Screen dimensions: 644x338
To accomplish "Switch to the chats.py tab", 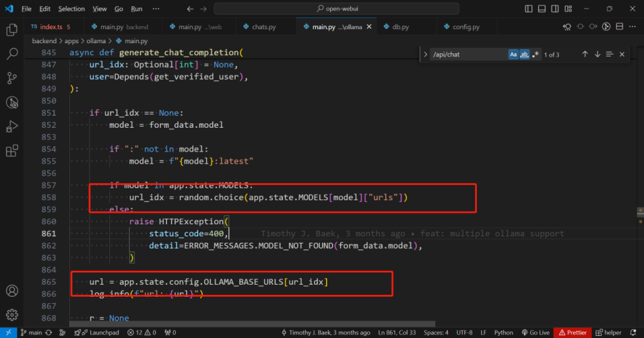I will coord(263,27).
